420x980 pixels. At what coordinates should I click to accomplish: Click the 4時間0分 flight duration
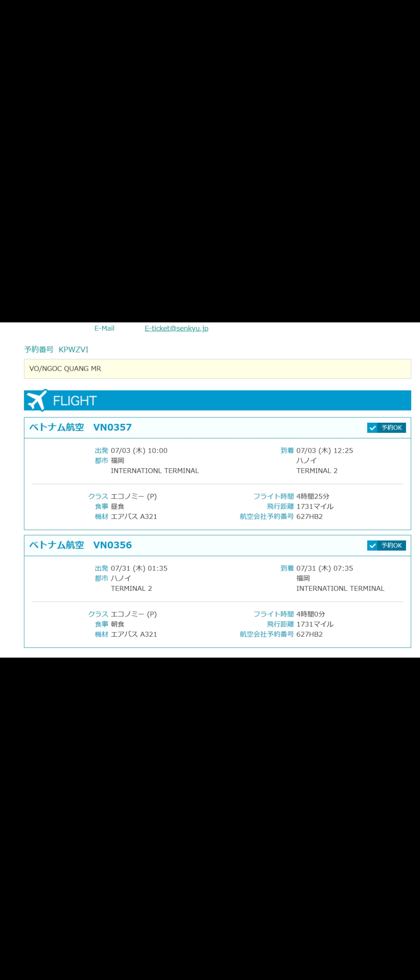click(x=310, y=614)
